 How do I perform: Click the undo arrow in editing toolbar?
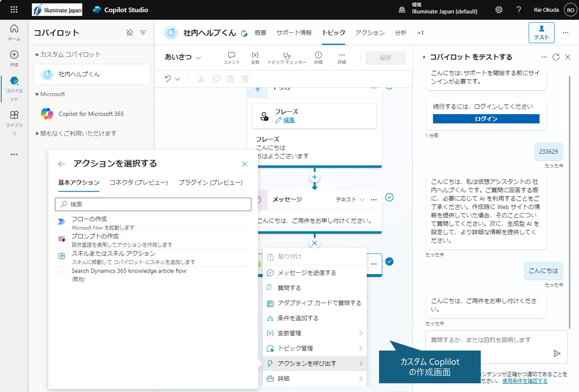click(168, 79)
